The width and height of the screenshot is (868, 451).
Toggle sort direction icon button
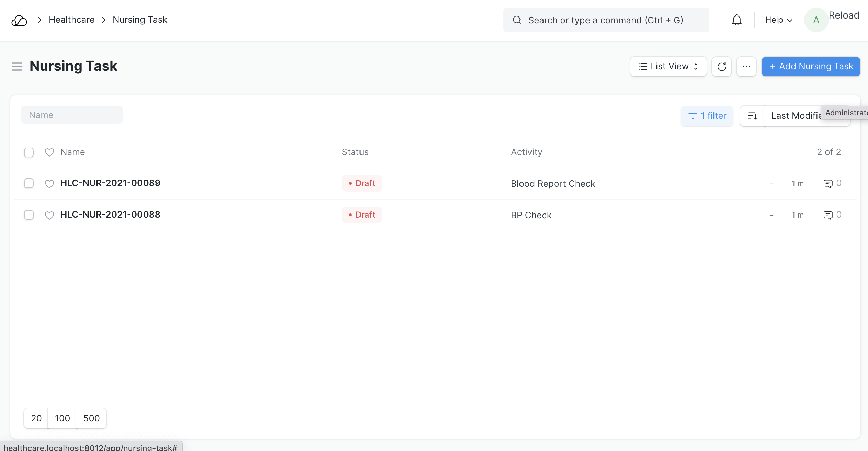click(x=752, y=116)
